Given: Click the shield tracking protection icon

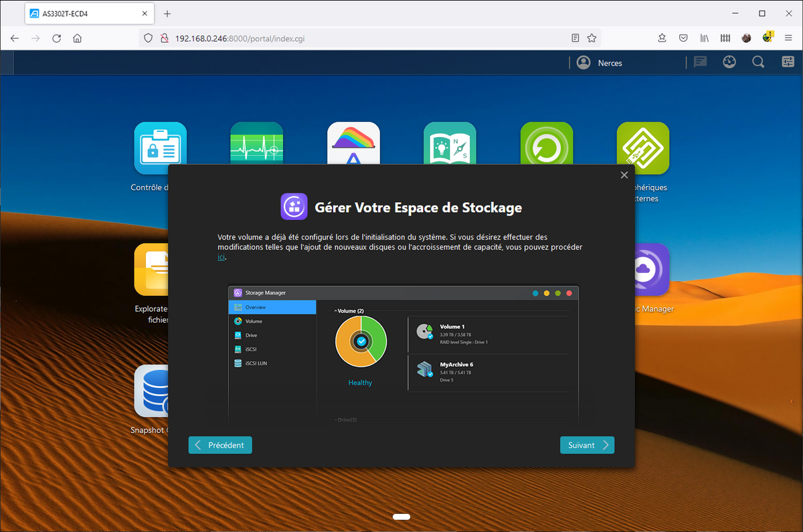Looking at the screenshot, I should (x=150, y=38).
